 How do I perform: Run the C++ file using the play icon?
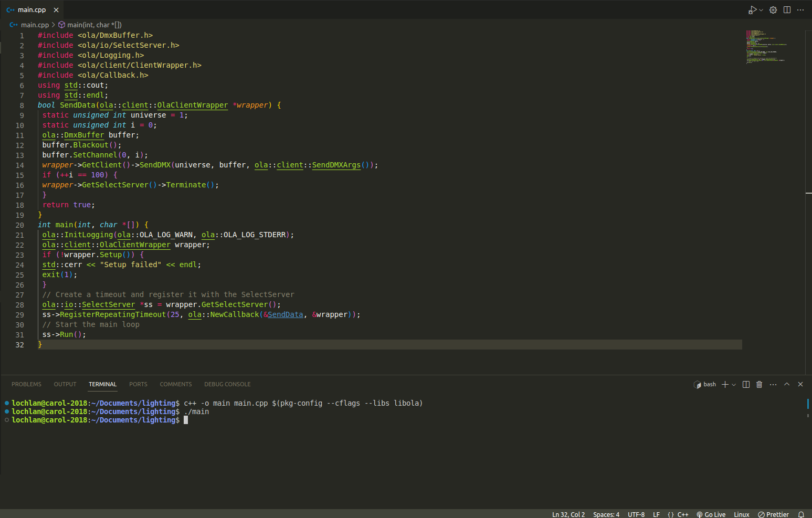click(x=752, y=10)
